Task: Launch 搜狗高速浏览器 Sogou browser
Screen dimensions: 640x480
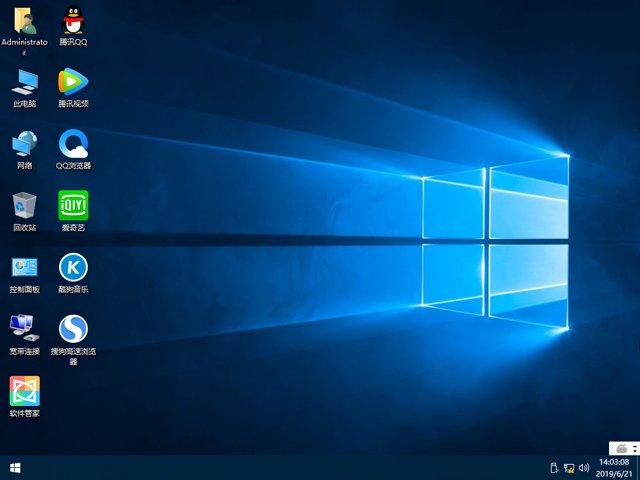Action: 73,329
